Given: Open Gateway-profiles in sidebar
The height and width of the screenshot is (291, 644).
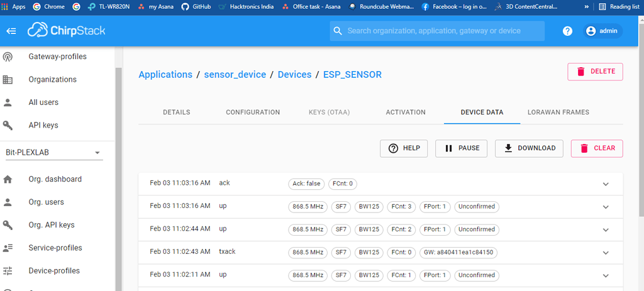Looking at the screenshot, I should [x=57, y=57].
